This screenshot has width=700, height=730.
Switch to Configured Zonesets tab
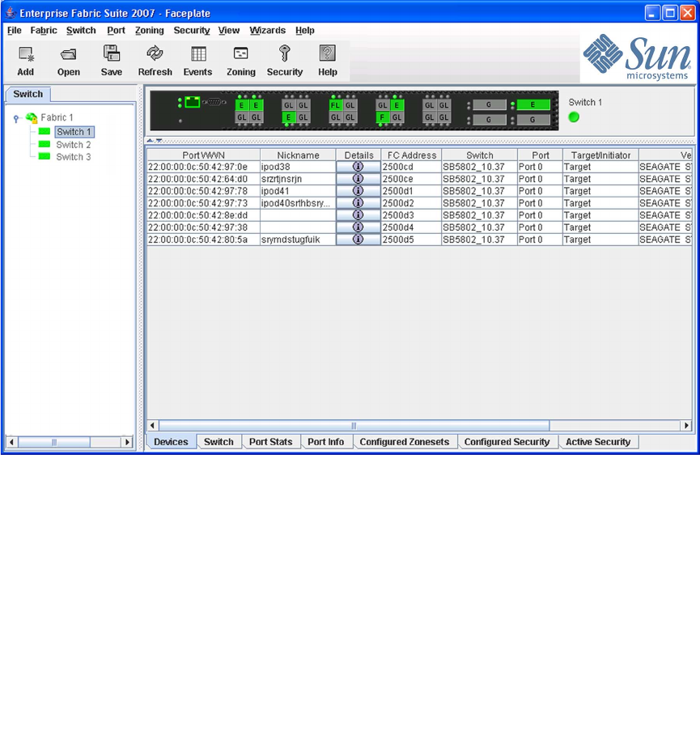[x=405, y=442]
